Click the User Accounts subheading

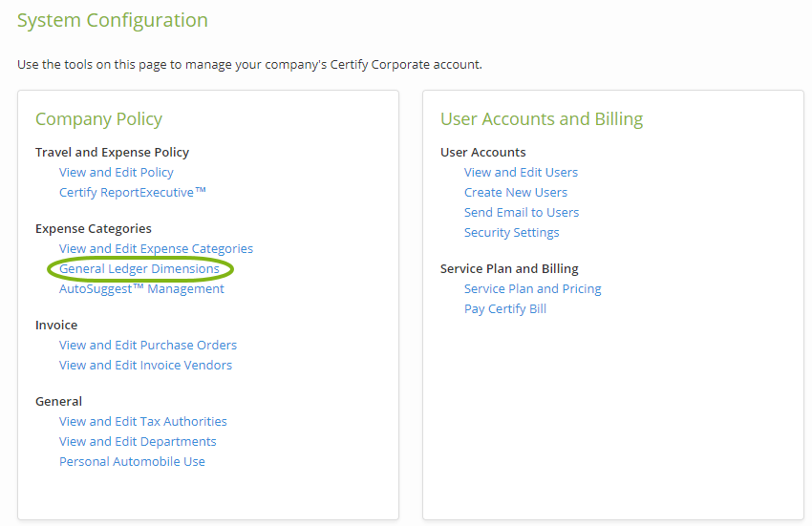(x=483, y=152)
